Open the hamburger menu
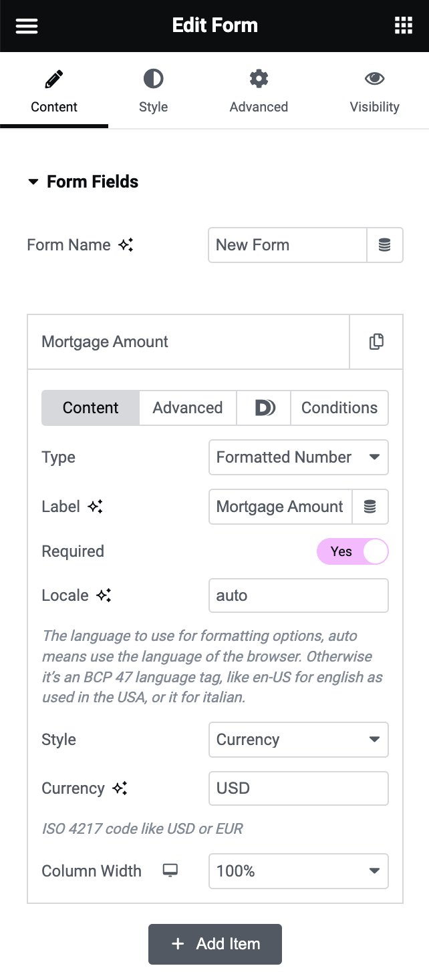Image resolution: width=429 pixels, height=980 pixels. click(27, 25)
